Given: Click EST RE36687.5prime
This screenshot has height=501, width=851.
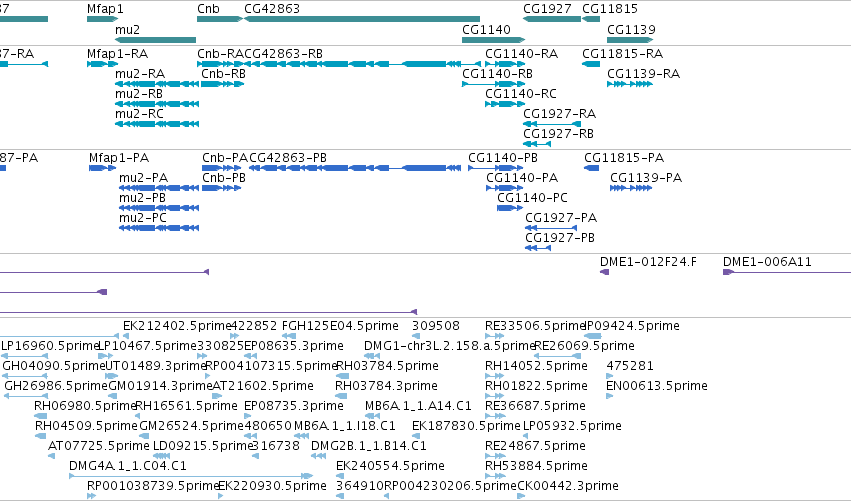Looking at the screenshot, I should point(535,407).
